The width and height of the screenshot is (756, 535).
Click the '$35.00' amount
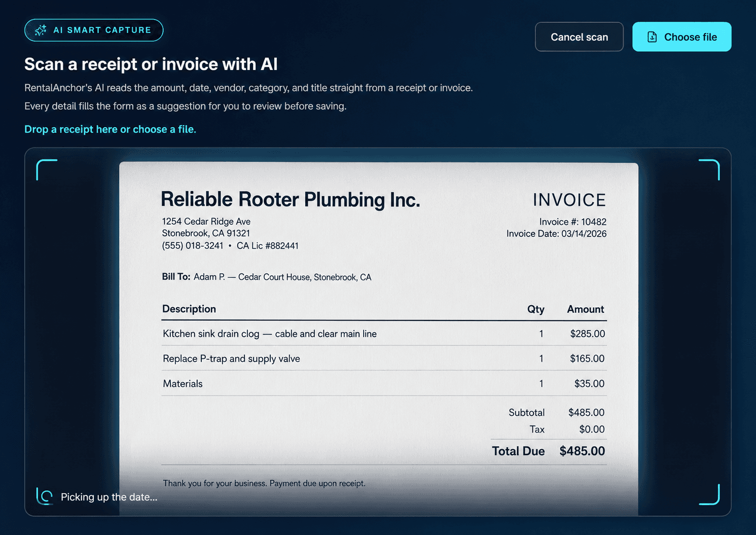tap(589, 384)
